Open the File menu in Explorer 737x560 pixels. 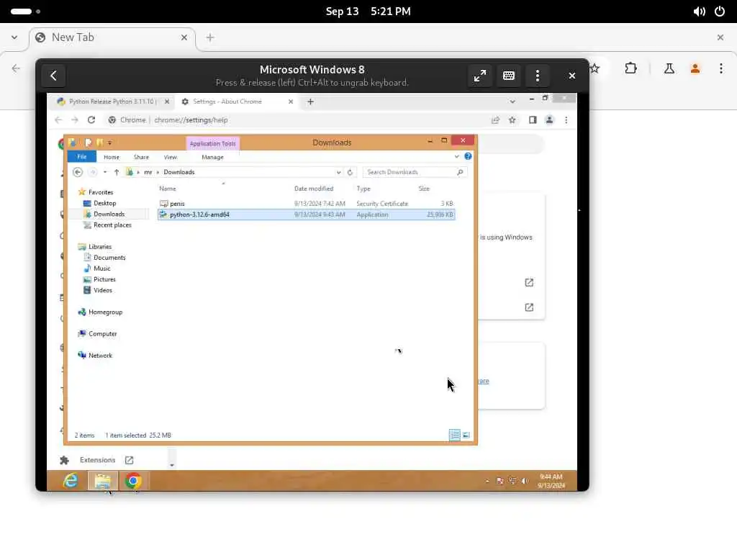click(x=82, y=157)
